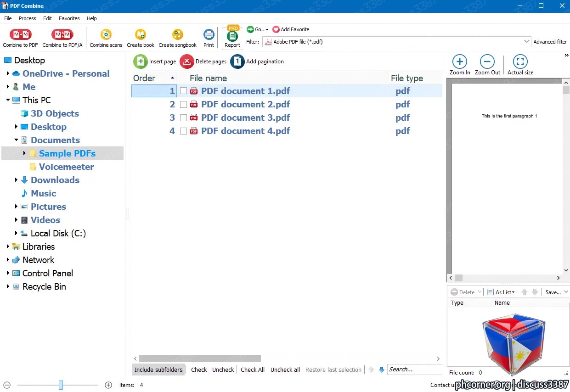570x392 pixels.
Task: Collapse the Documents folder node
Action: pyautogui.click(x=16, y=140)
